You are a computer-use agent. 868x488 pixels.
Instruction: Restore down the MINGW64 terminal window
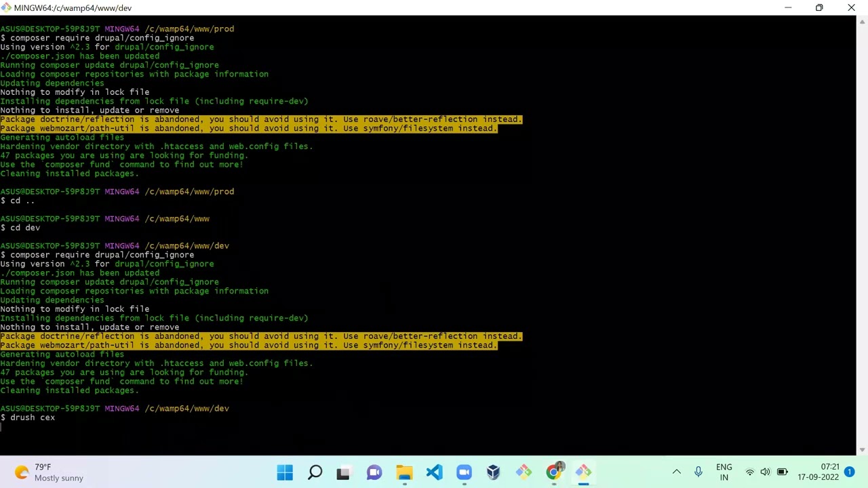pyautogui.click(x=819, y=7)
